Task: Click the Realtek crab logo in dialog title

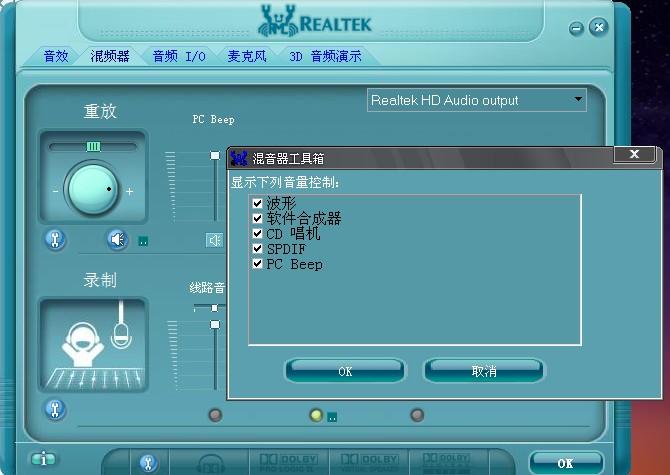Action: coord(239,158)
